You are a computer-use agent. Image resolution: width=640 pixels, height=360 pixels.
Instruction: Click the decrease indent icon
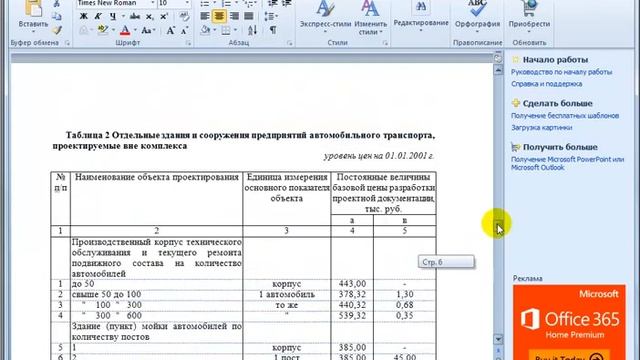[x=272, y=4]
